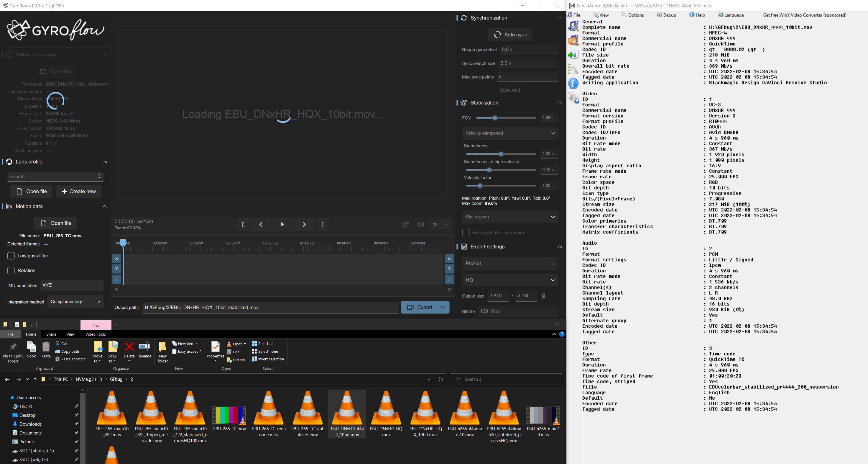Screen dimensions: 868x464
Task: Toggle Rolling shutter correction
Action: pyautogui.click(x=466, y=232)
